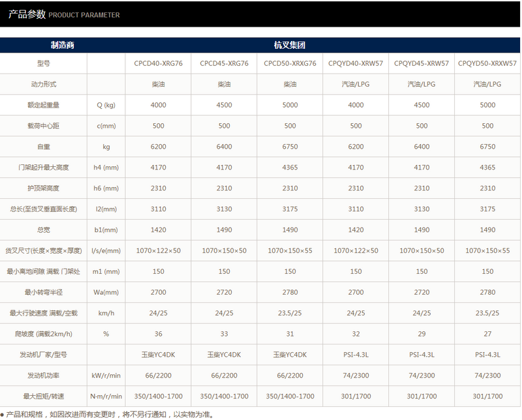
Task: Click the h4 (mm) unit cell
Action: [106, 168]
